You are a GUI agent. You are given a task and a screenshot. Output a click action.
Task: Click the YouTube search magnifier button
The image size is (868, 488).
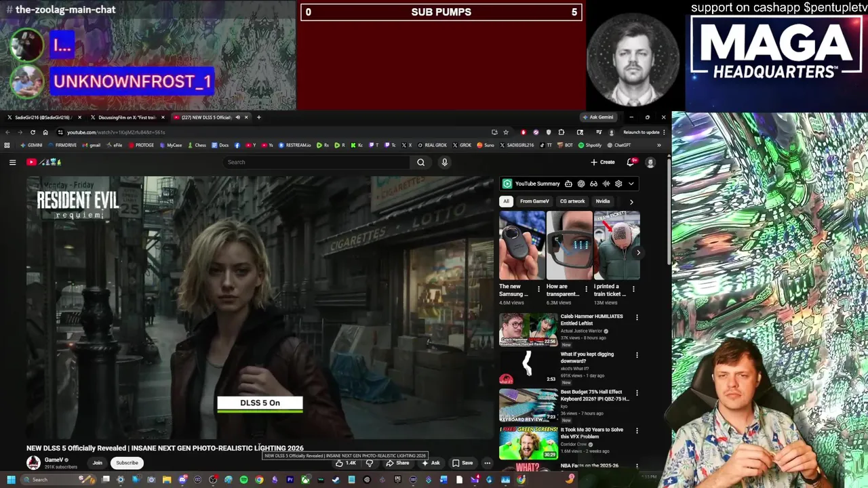(x=420, y=162)
